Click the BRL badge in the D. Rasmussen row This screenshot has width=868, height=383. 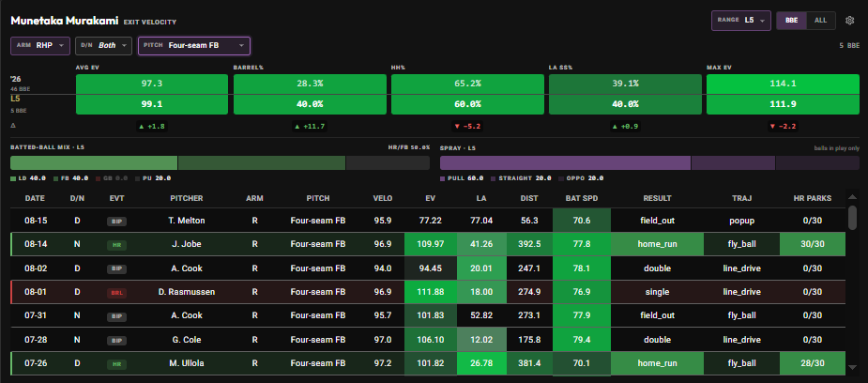coord(116,292)
